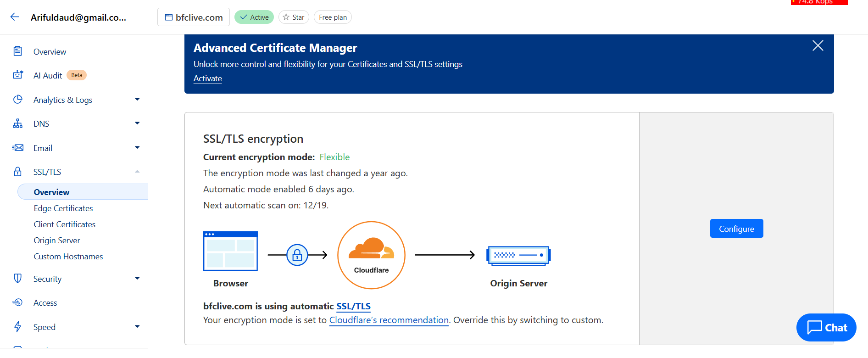
Task: Click 'Automatic mode enabled 6 days ago.' text
Action: pos(278,189)
